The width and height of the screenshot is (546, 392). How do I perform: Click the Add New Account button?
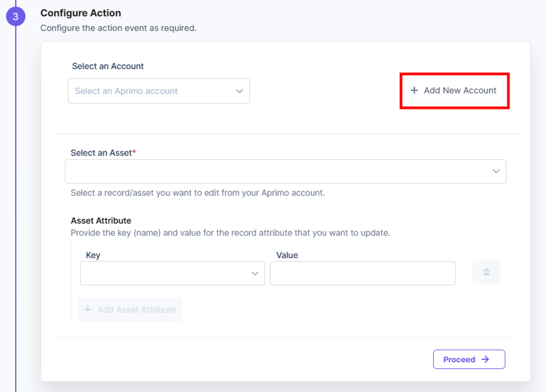[x=454, y=90]
